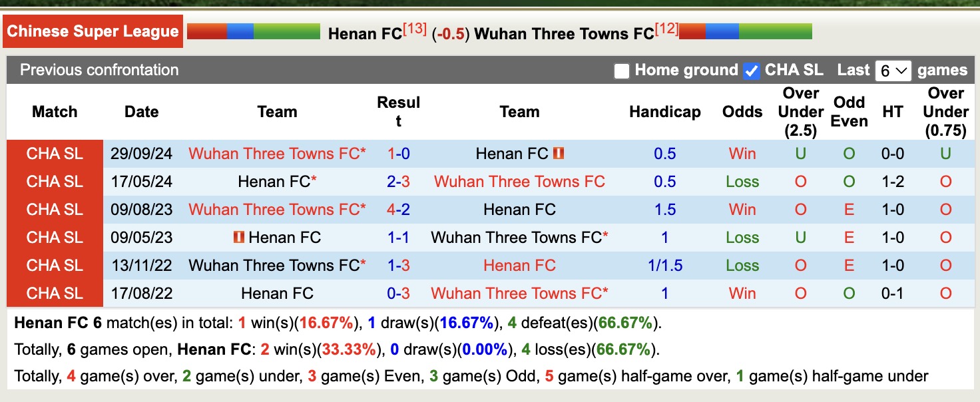The width and height of the screenshot is (980, 402).
Task: Click the Previous confrontation section header
Action: tap(99, 70)
